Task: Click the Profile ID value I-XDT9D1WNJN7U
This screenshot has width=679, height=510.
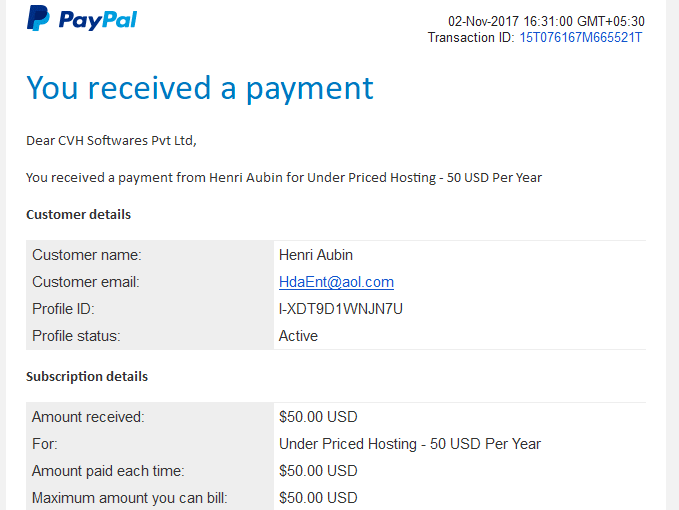Action: click(341, 309)
